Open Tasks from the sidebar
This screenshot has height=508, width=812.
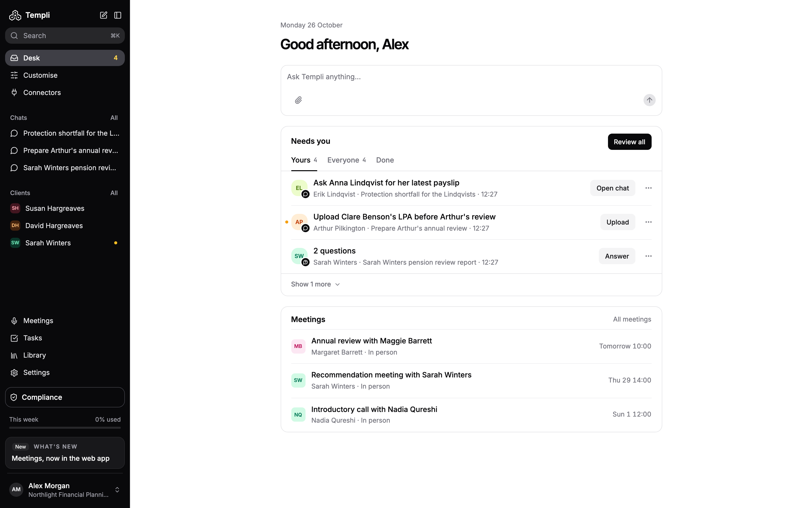tap(65, 338)
